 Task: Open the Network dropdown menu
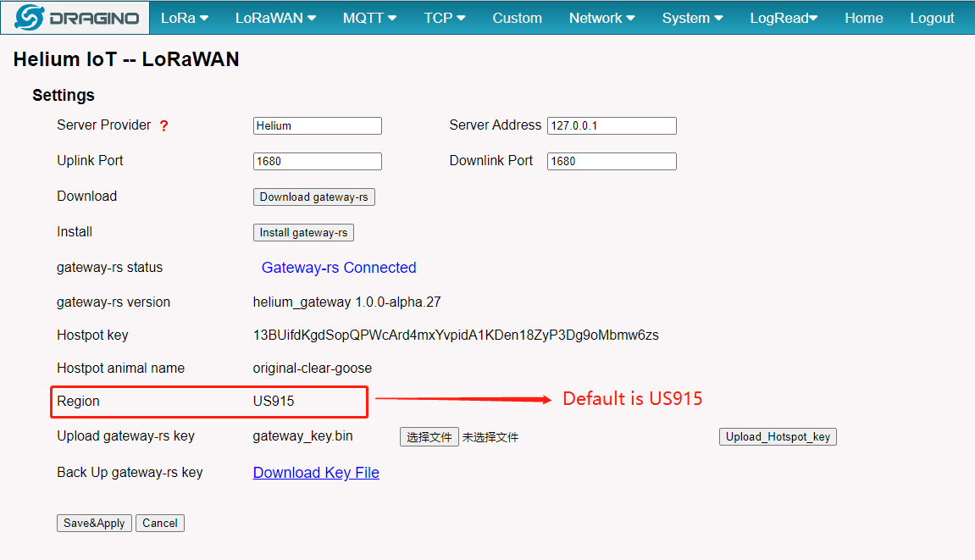tap(602, 18)
